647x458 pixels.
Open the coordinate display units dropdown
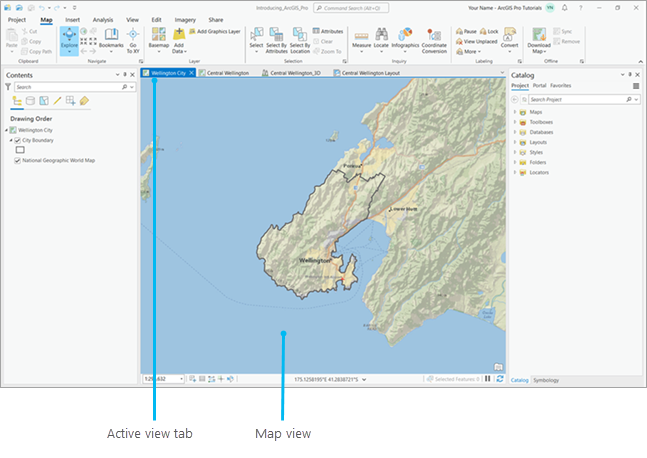point(364,379)
